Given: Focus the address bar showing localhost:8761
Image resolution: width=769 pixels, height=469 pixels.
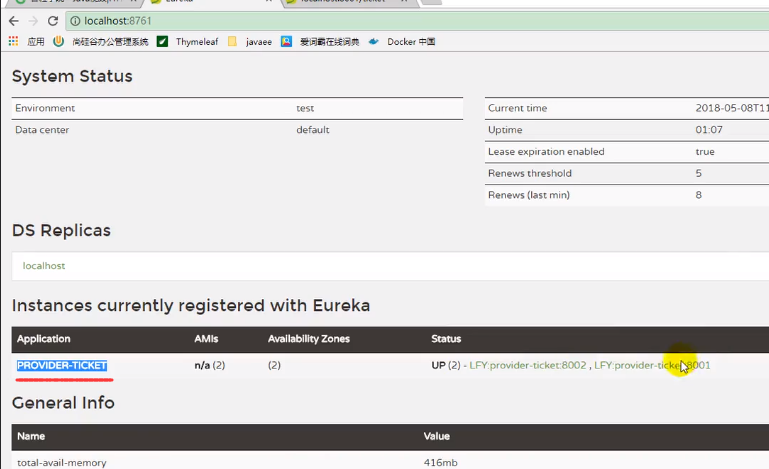Looking at the screenshot, I should (417, 21).
